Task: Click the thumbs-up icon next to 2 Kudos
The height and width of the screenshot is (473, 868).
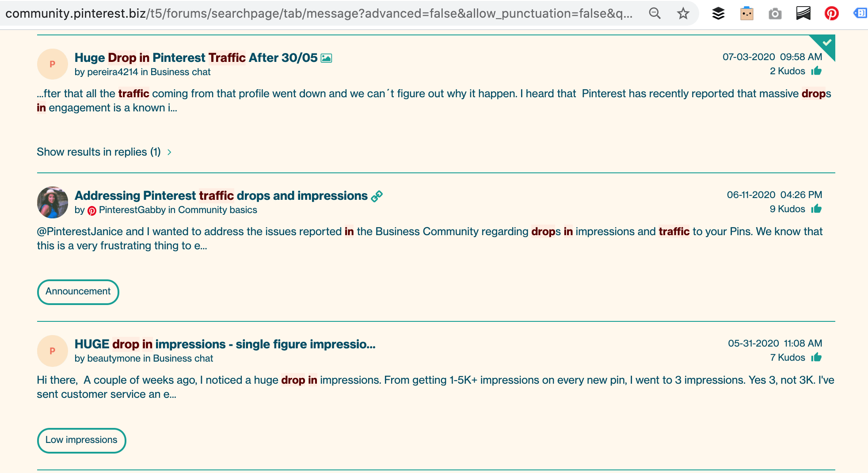Action: (x=816, y=71)
